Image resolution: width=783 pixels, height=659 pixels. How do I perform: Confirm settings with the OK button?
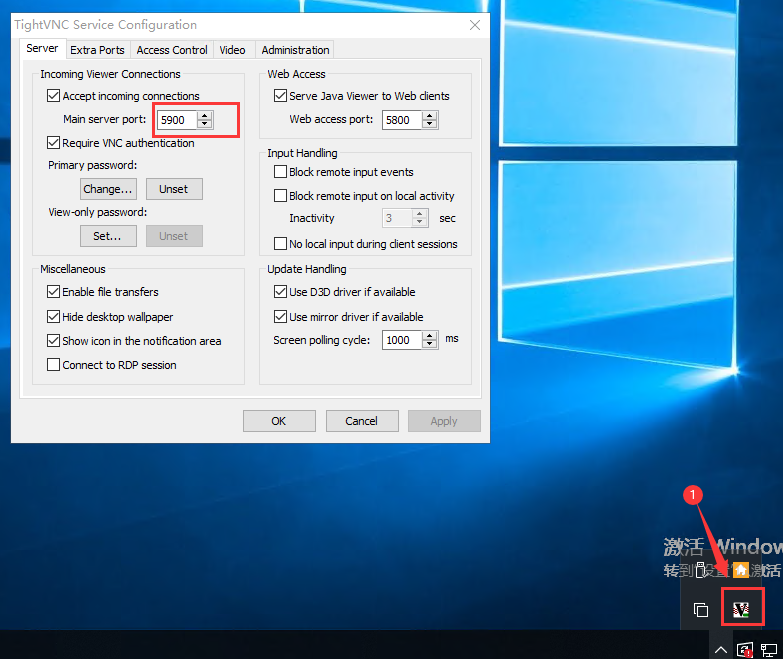click(279, 421)
